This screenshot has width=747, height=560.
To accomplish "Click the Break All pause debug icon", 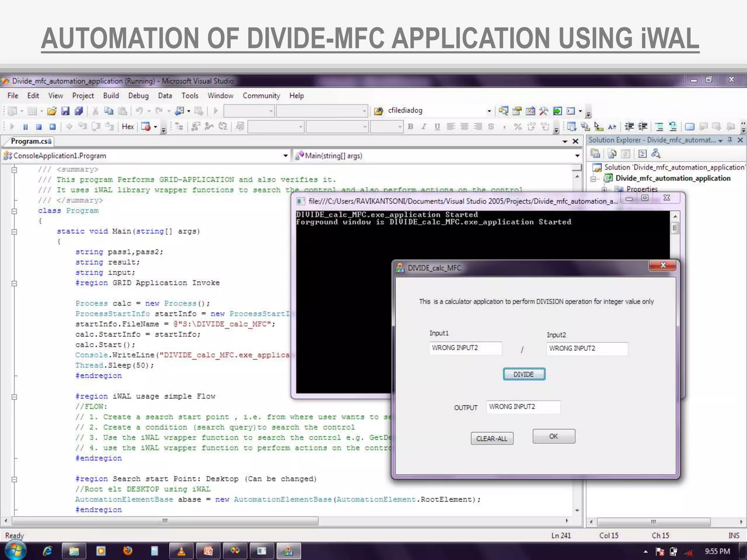I will pos(25,127).
